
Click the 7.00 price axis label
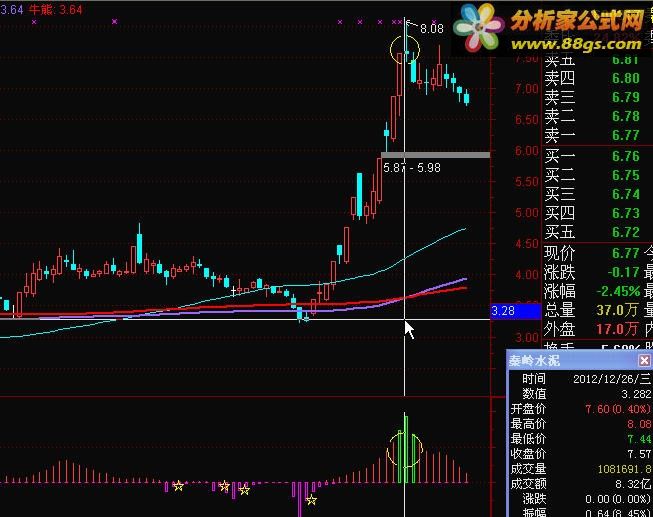tap(526, 89)
